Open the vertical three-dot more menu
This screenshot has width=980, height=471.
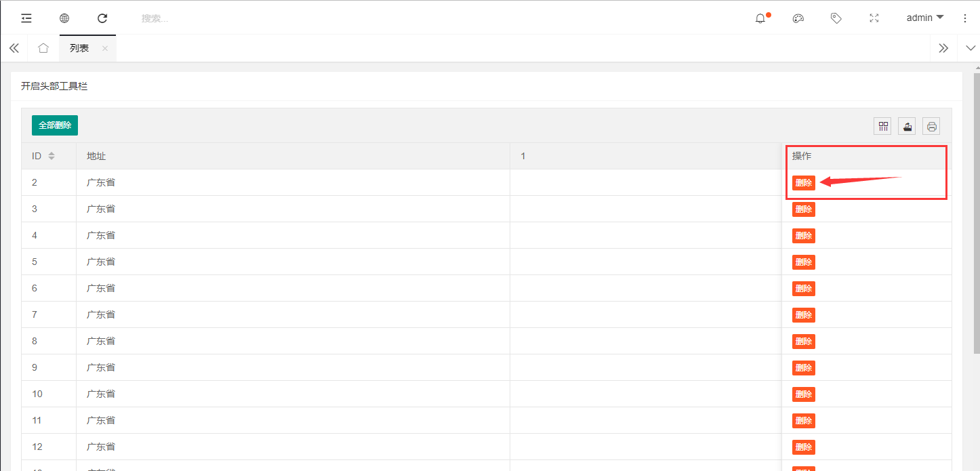(x=965, y=18)
